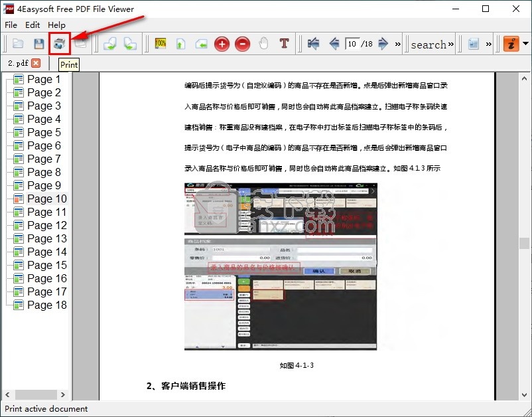The height and width of the screenshot is (417, 532).
Task: Go to previous page arrow
Action: [x=334, y=43]
